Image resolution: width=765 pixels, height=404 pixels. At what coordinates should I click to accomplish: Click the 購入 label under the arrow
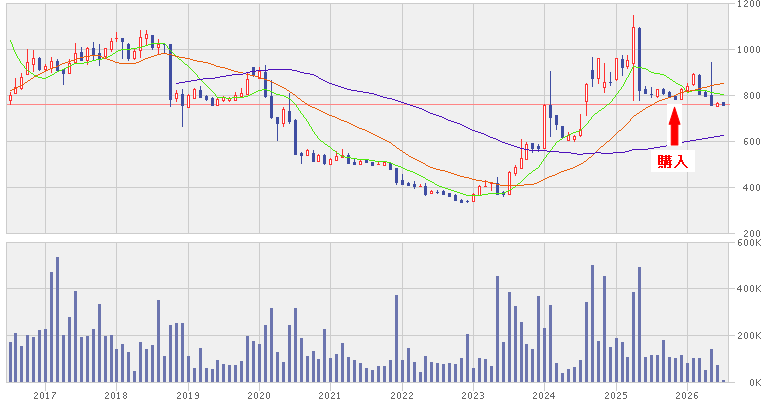coord(673,161)
